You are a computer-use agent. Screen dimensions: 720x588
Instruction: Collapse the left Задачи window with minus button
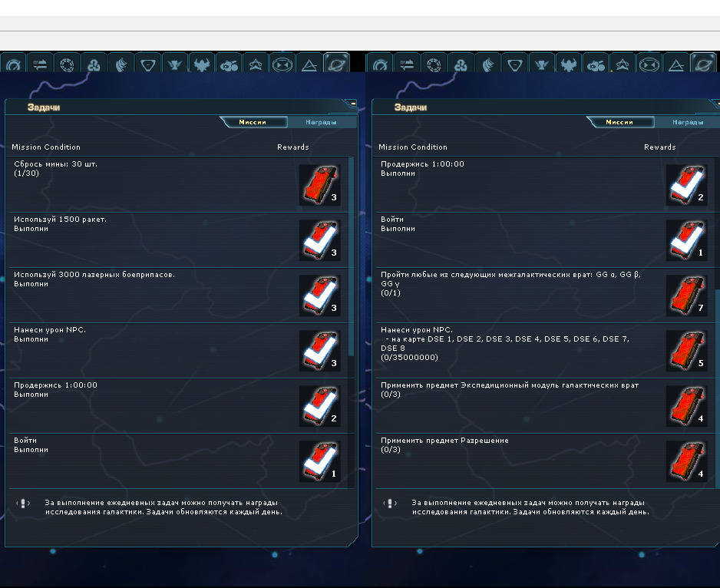point(353,103)
